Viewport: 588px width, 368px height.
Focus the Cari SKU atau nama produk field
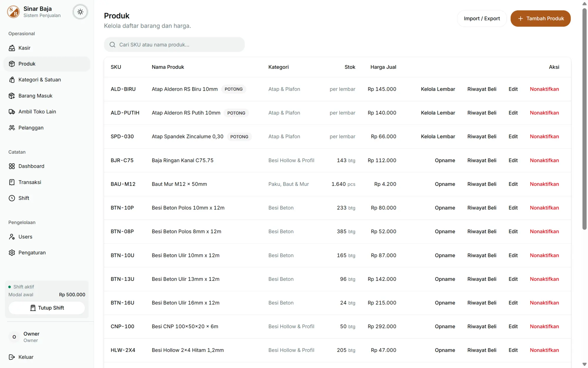[174, 45]
